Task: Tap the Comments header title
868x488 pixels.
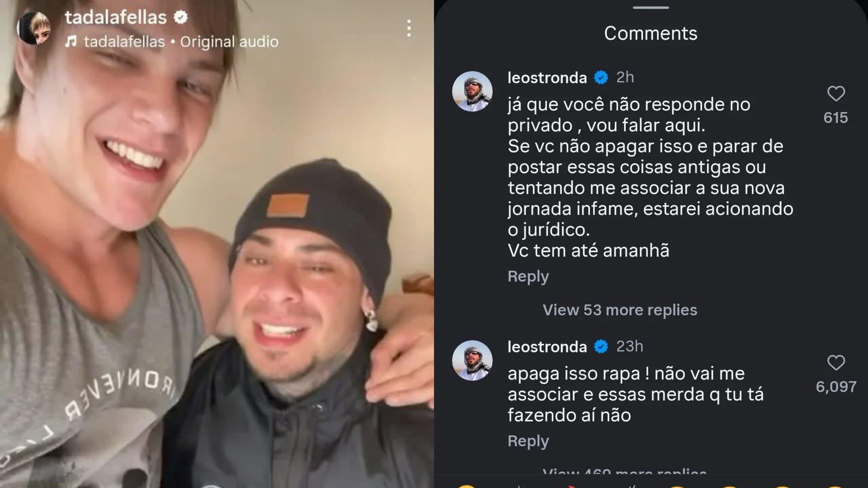Action: point(651,33)
